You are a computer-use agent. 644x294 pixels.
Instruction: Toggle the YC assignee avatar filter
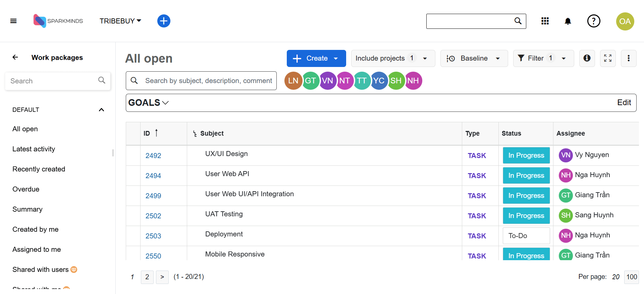point(379,81)
